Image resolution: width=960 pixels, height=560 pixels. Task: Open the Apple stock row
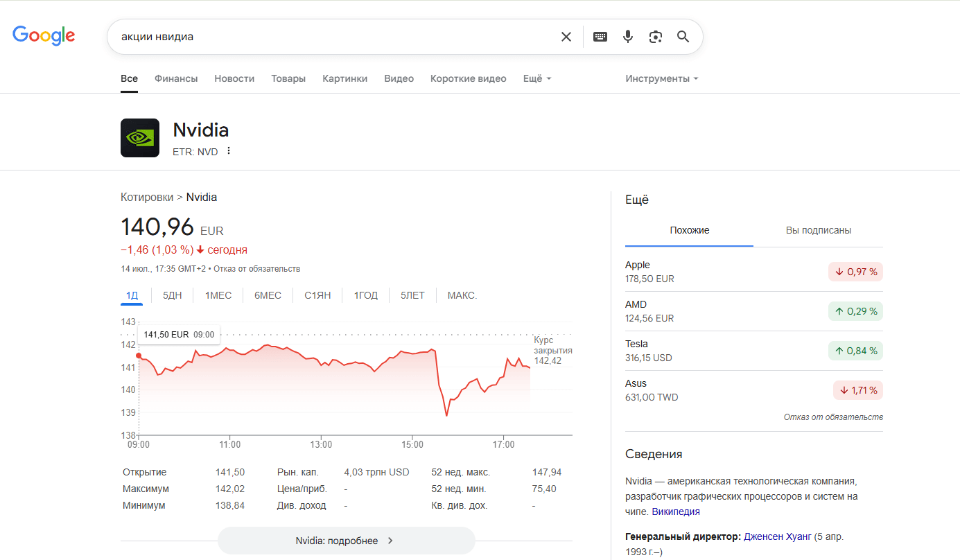pyautogui.click(x=754, y=272)
